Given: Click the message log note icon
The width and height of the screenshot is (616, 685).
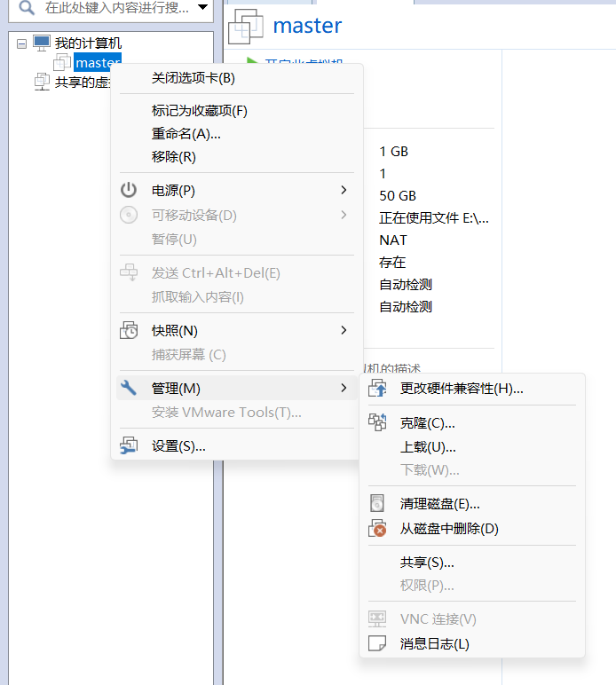Looking at the screenshot, I should pos(377,643).
